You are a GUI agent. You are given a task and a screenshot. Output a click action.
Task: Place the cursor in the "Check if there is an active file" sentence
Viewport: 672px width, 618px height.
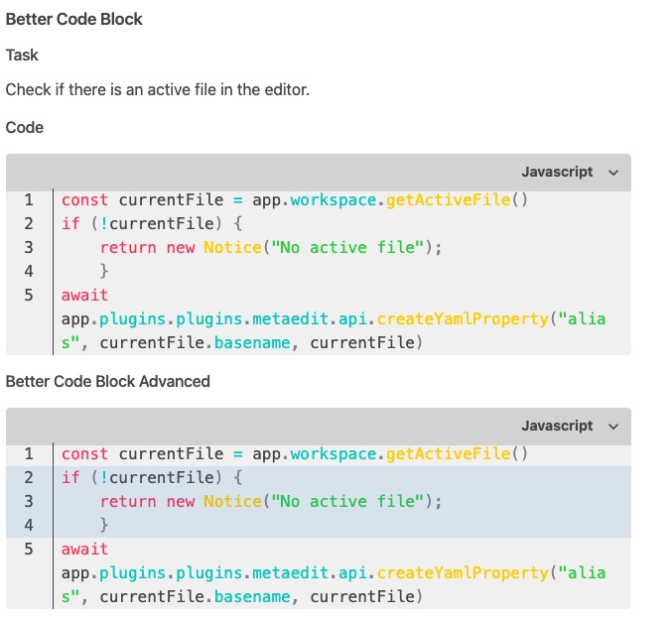pos(158,90)
